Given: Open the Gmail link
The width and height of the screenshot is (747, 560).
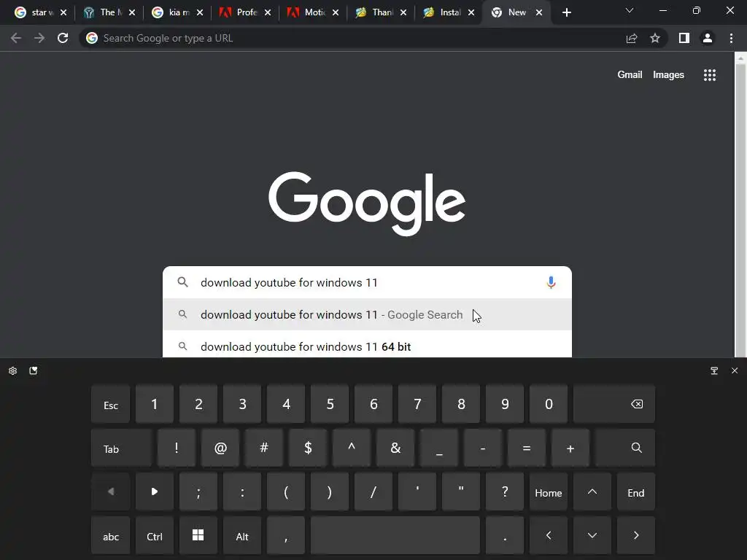Looking at the screenshot, I should tap(630, 75).
